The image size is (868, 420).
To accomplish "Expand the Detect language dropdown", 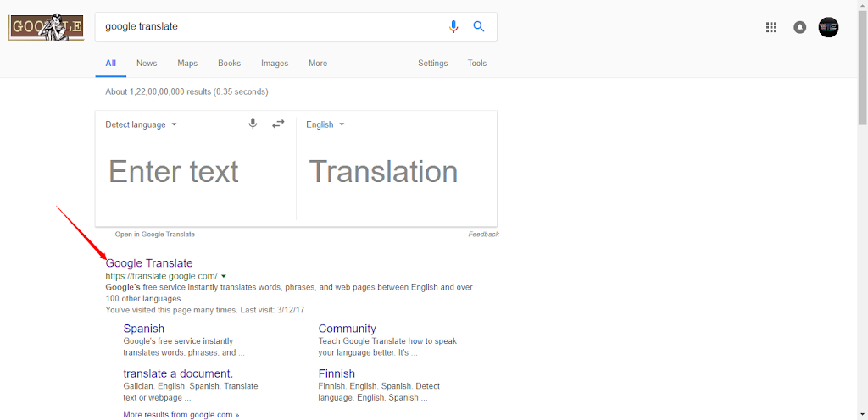I will coord(141,124).
